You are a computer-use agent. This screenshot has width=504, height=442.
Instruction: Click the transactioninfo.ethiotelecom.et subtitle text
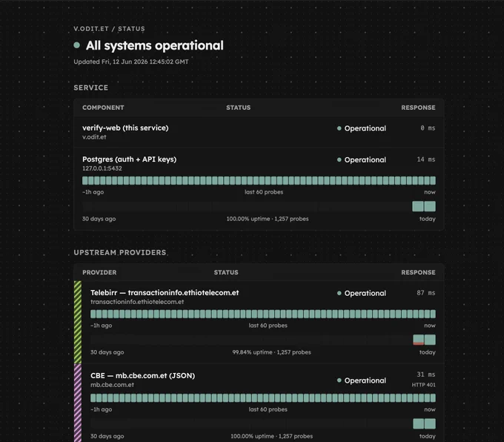click(137, 302)
